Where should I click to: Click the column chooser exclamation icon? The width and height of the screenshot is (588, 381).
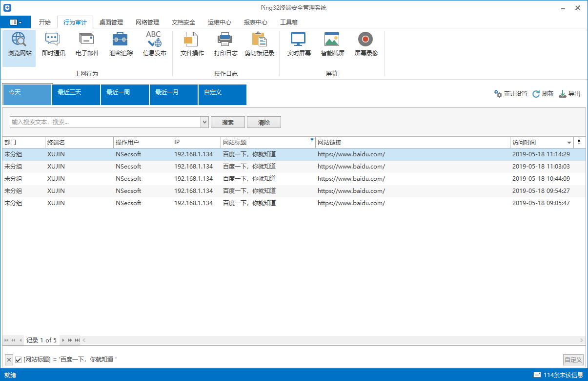579,142
